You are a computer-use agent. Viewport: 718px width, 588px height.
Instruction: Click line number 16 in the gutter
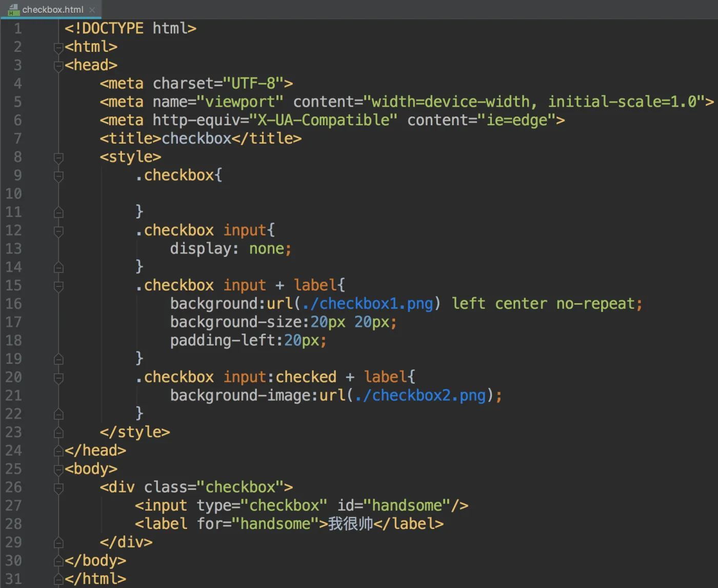(14, 303)
